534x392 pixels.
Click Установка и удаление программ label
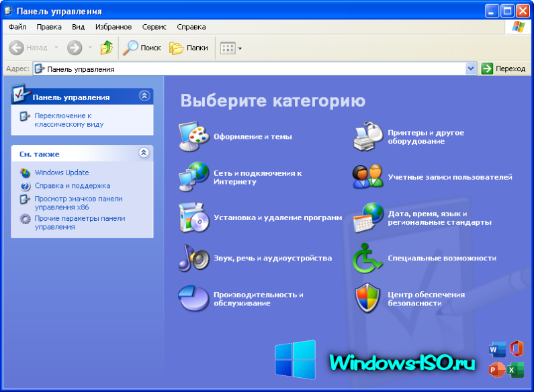pos(278,217)
